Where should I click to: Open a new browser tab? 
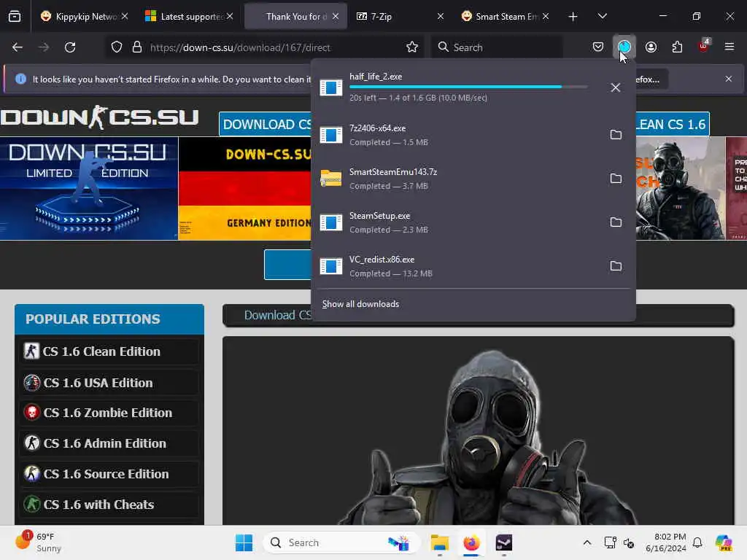(573, 17)
